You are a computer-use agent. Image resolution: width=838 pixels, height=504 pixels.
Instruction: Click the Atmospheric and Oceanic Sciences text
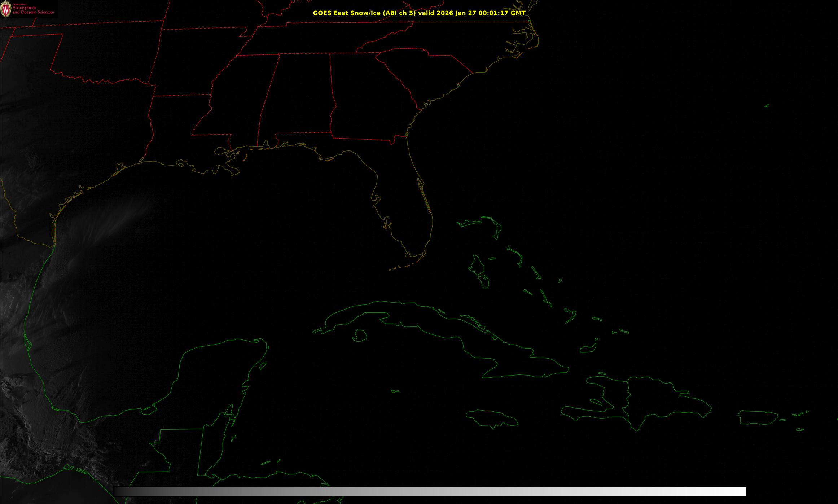pos(33,10)
